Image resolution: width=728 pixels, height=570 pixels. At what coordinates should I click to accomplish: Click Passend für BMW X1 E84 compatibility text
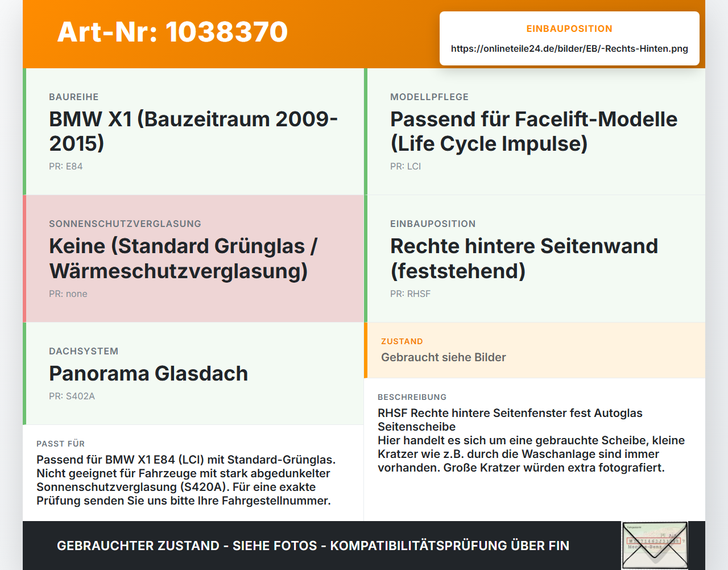pyautogui.click(x=186, y=480)
